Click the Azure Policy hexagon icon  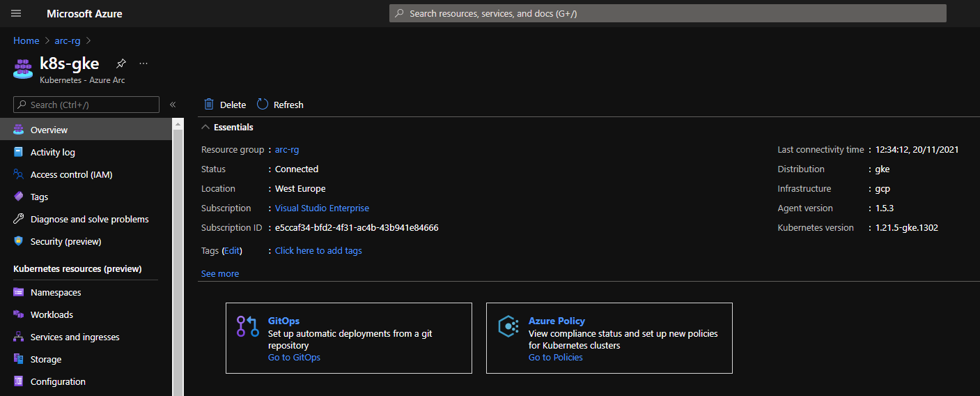(508, 326)
